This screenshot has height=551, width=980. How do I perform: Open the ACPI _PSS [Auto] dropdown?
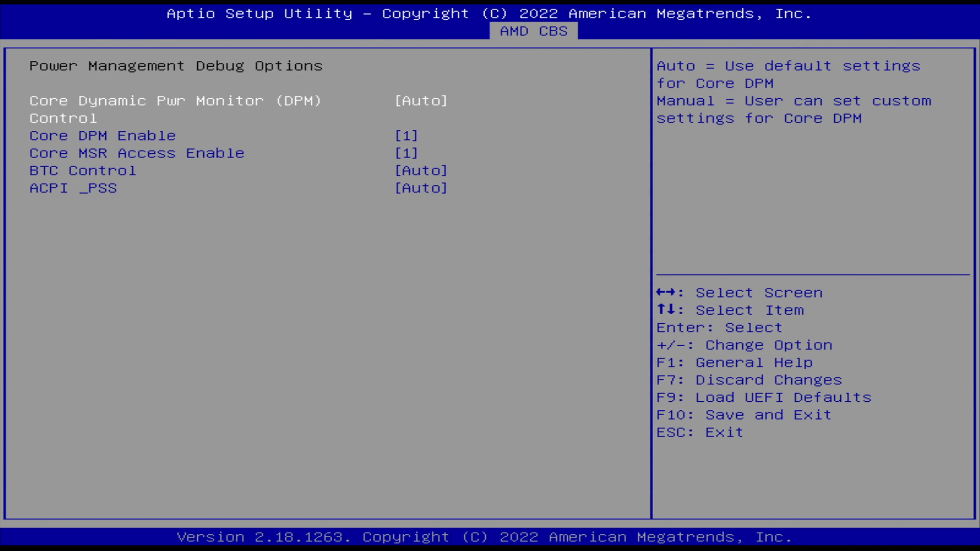pyautogui.click(x=421, y=188)
